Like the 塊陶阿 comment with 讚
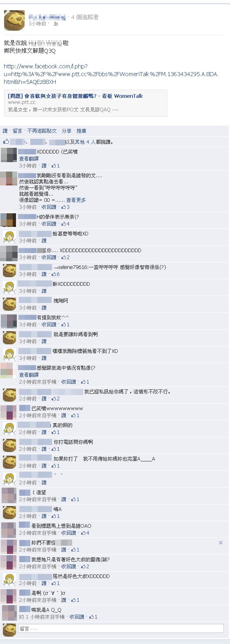The width and height of the screenshot is (230, 644). pyautogui.click(x=44, y=308)
